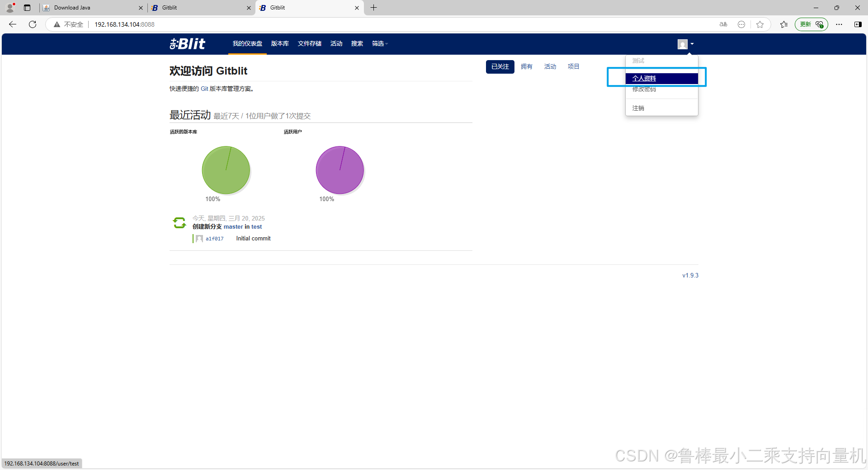Expand the 筛选 dropdown in navbar
This screenshot has height=470, width=868.
379,43
